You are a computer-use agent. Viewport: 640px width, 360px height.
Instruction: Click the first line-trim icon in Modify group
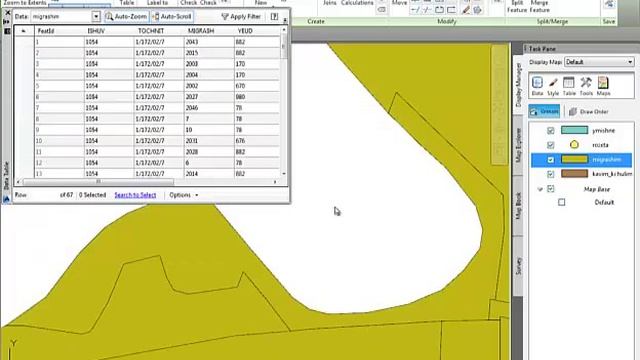[415, 10]
